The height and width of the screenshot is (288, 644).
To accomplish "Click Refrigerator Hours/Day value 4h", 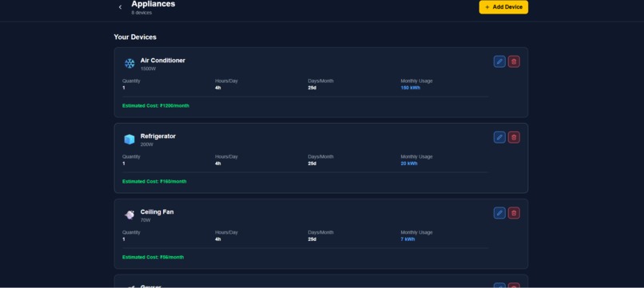I will coord(217,164).
